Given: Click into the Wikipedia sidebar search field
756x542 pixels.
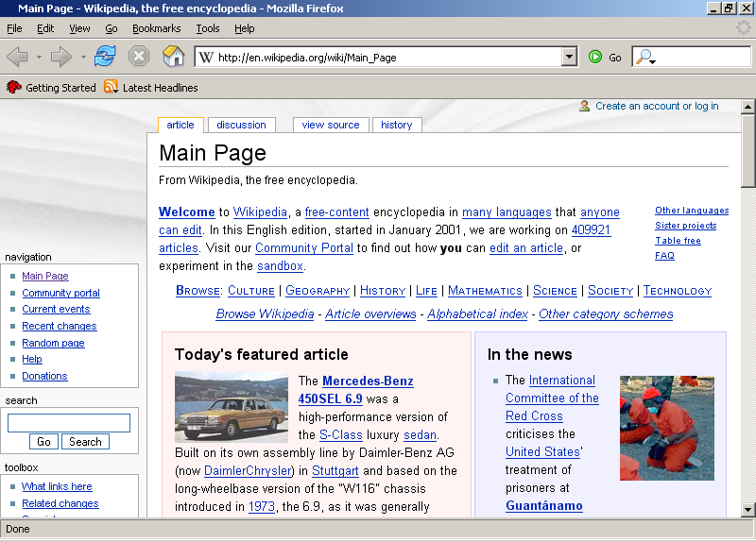Looking at the screenshot, I should click(69, 422).
